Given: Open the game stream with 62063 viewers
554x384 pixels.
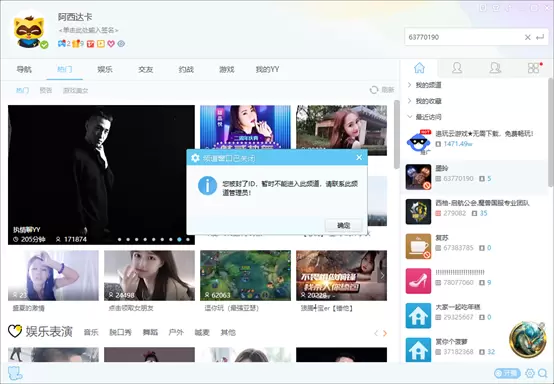Looking at the screenshot, I should [245, 276].
